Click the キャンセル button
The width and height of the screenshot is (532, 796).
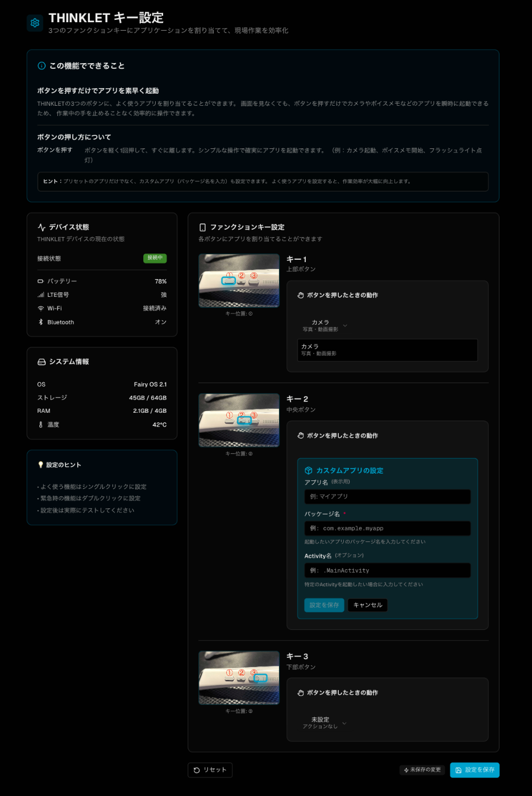tap(368, 606)
